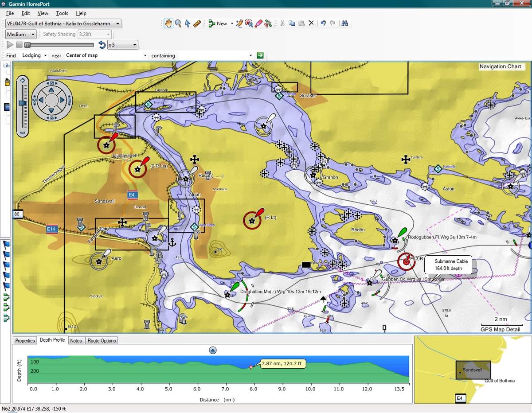Screen dimensions: 532x413
Task: Click the map zoom slider handle
Action: 23,103
